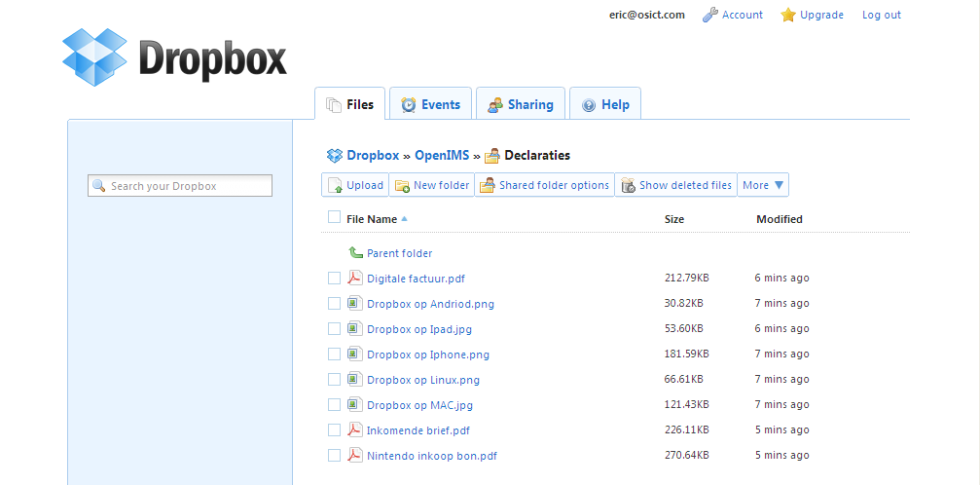Image resolution: width=980 pixels, height=485 pixels.
Task: Click the 270.64KB size value
Action: (686, 455)
